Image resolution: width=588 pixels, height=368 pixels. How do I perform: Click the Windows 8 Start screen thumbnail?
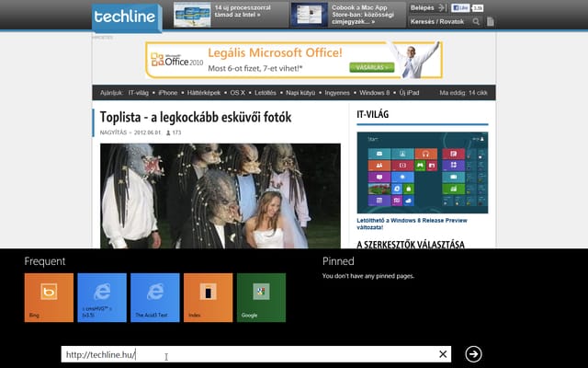[423, 172]
